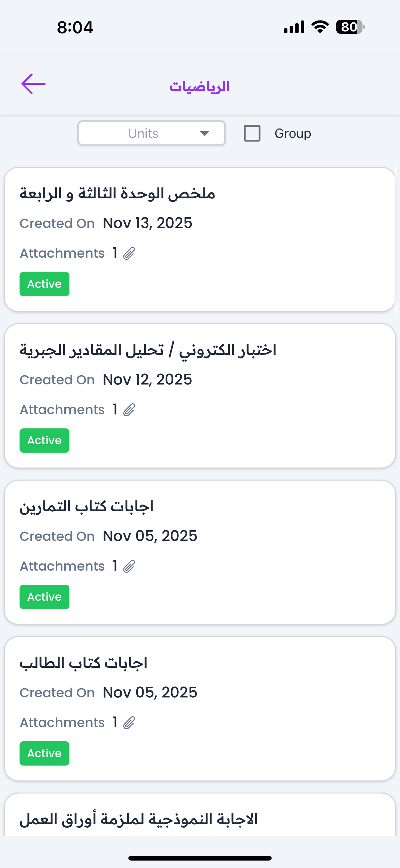This screenshot has height=868, width=400.
Task: Open ملخص الوحدة الثالثة و الرابعة item
Action: 117,194
